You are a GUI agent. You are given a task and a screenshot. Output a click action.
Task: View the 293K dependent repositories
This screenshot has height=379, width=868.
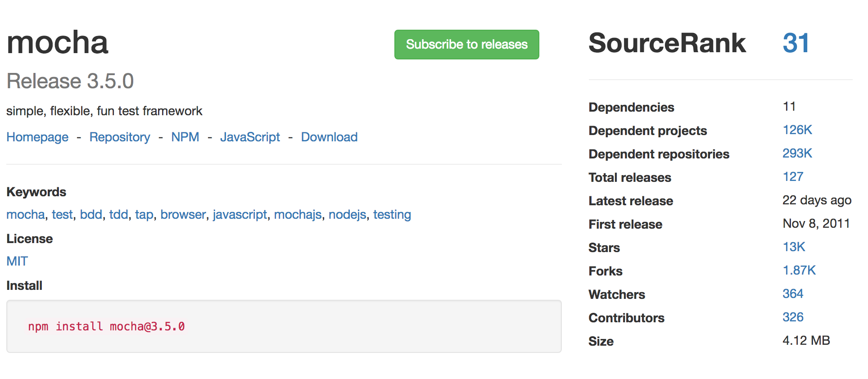pyautogui.click(x=797, y=153)
